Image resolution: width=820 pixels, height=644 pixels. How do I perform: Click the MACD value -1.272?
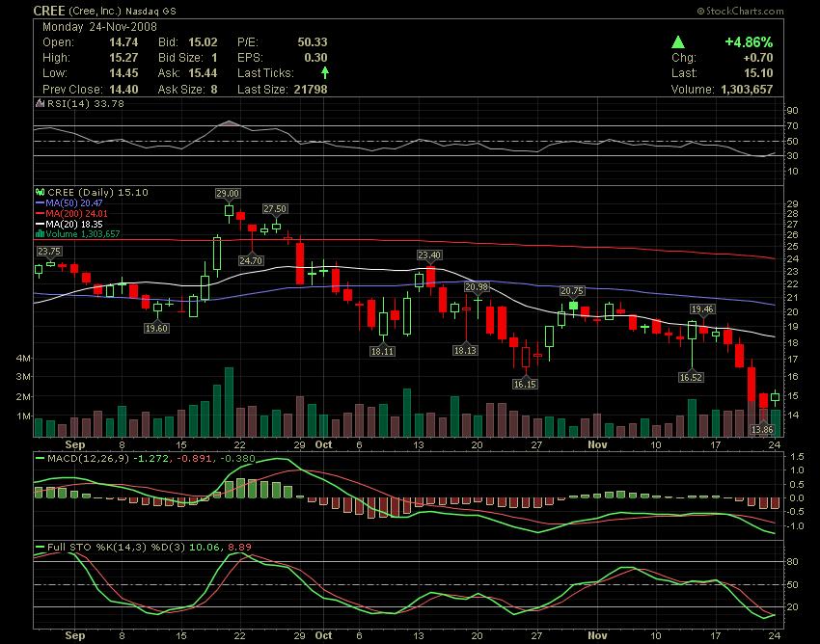pos(151,459)
